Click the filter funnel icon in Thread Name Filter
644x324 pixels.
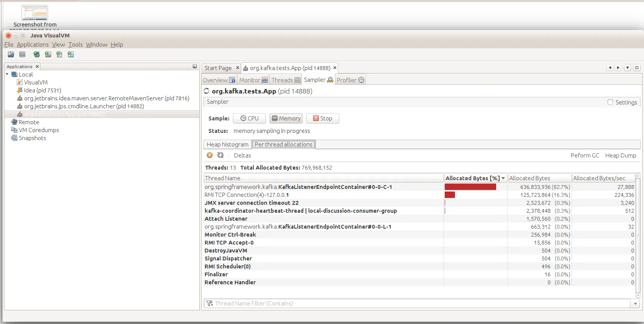209,303
